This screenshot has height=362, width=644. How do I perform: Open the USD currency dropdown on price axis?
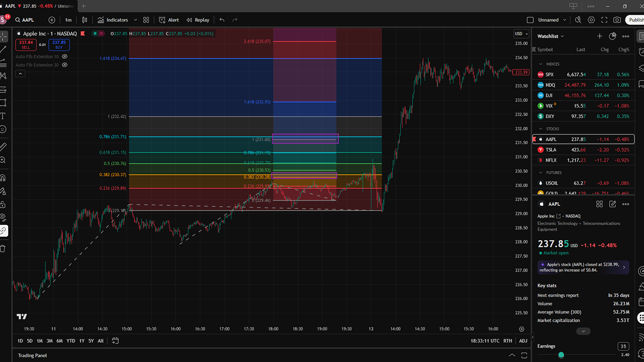520,34
